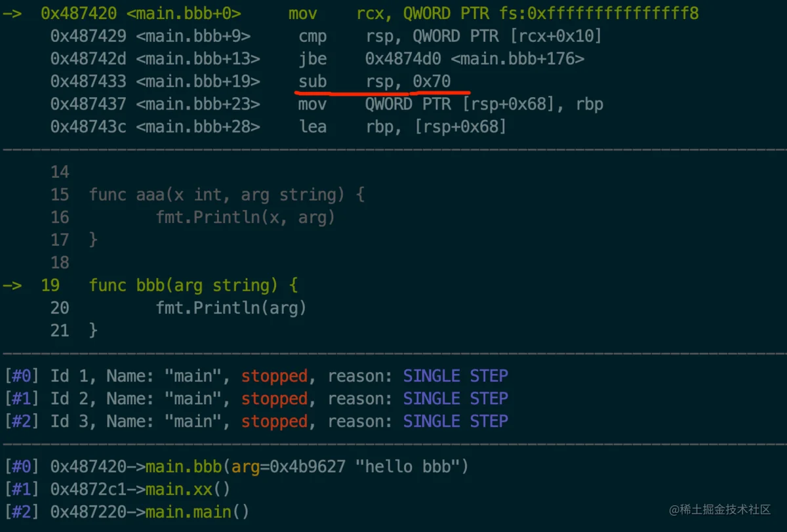The width and height of the screenshot is (787, 532).
Task: Click thread [#0] Id 1 entry
Action: click(256, 376)
